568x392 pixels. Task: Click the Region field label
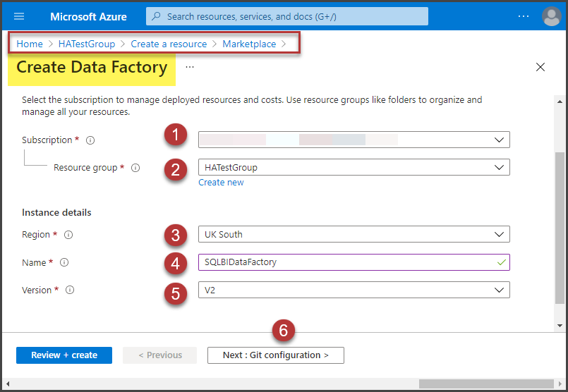[x=36, y=235]
